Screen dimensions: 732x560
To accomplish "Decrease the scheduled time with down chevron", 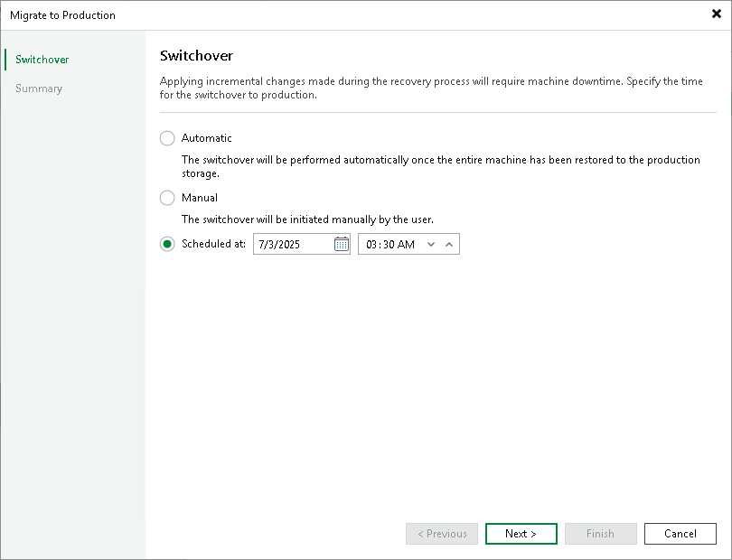I will pos(431,244).
